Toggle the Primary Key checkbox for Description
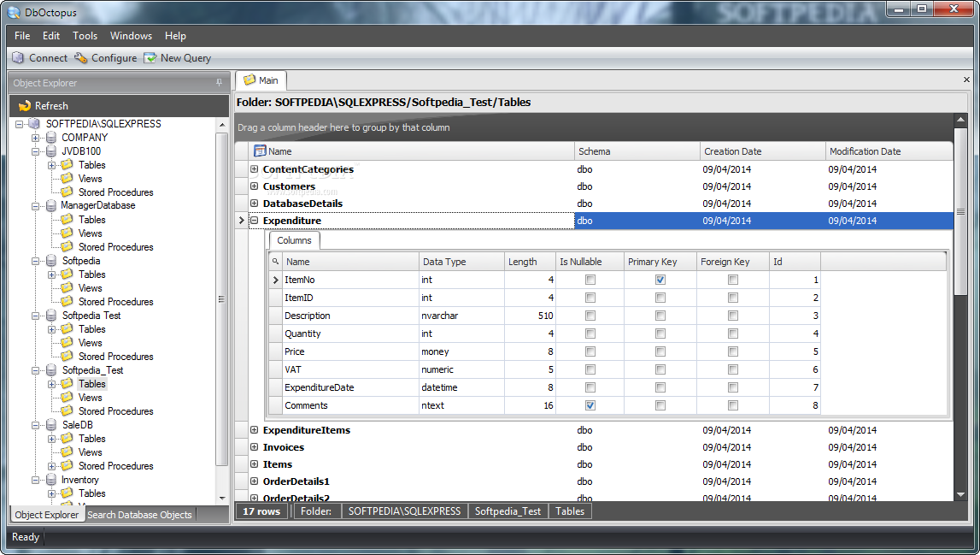This screenshot has width=980, height=555. (x=660, y=316)
